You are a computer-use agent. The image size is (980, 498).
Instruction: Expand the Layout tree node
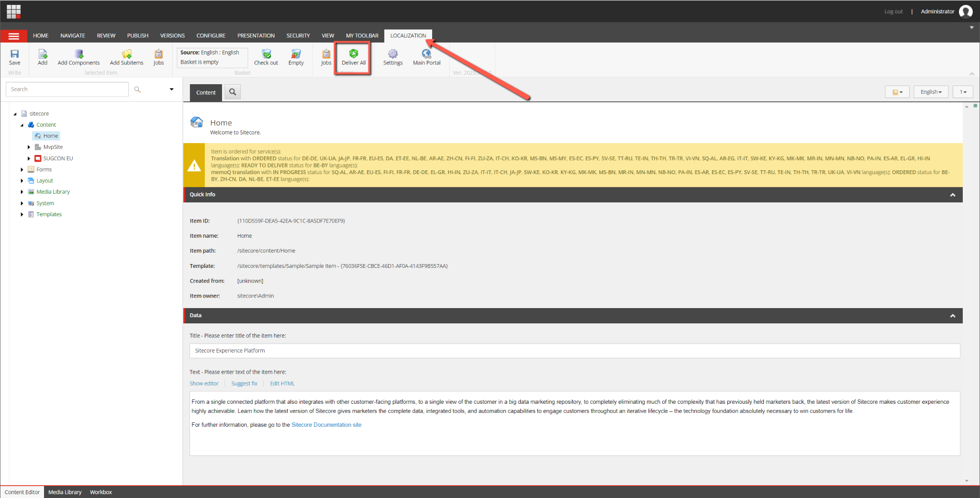pos(22,181)
